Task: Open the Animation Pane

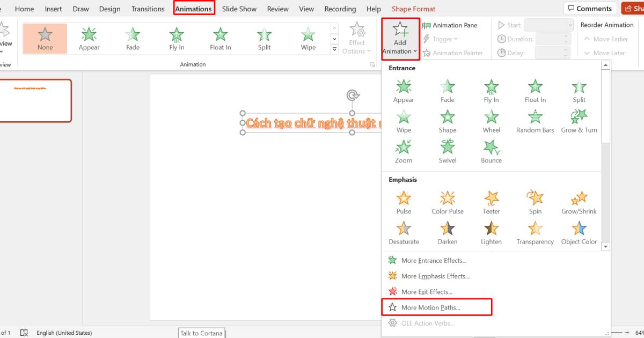Action: [x=453, y=25]
